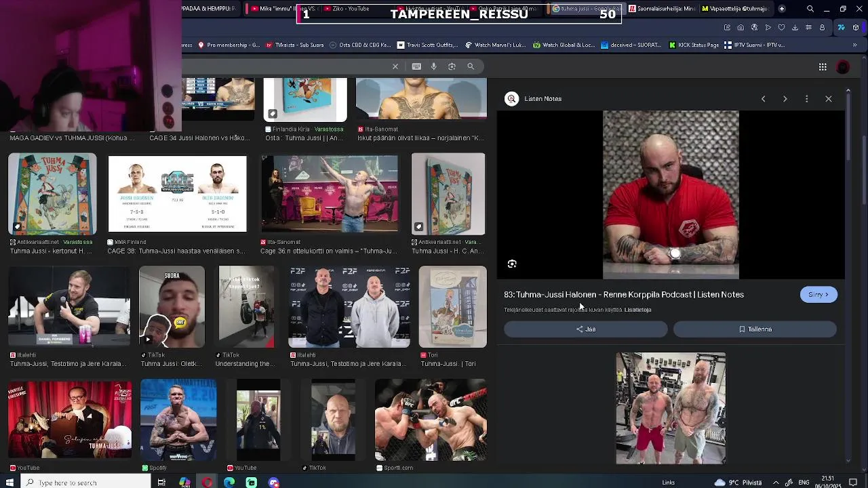Open the edit page icon in browser toolbar

tap(727, 28)
